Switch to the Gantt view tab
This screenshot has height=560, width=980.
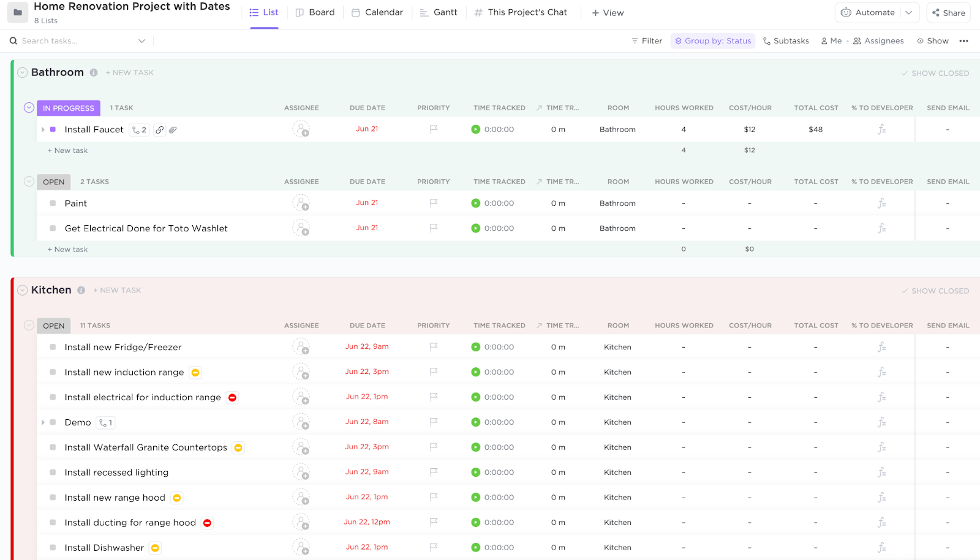[x=439, y=12]
